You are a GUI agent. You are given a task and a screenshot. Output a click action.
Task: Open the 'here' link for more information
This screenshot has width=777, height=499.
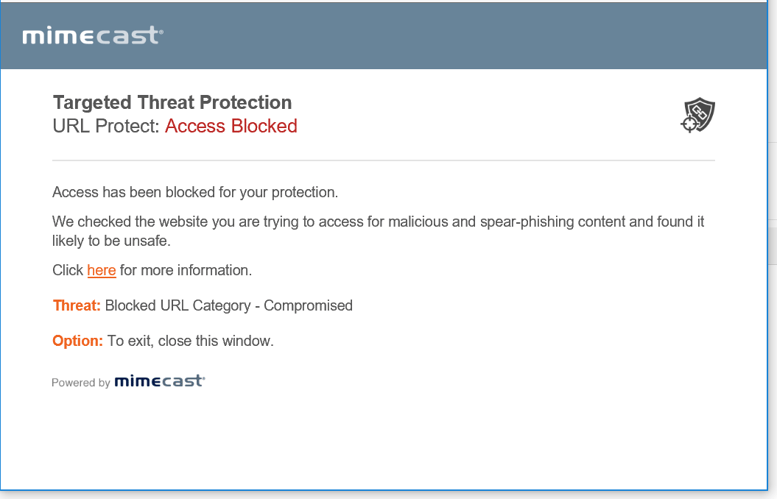click(x=101, y=270)
